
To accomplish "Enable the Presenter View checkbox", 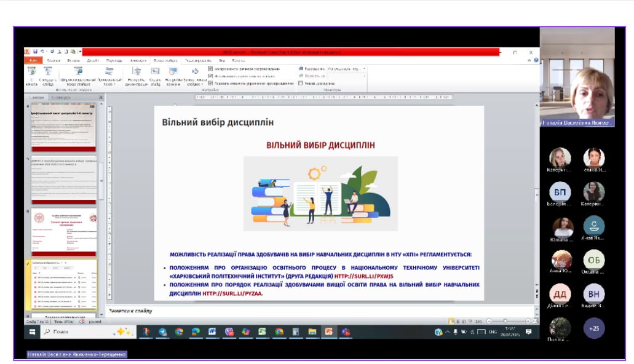I will tap(301, 83).
